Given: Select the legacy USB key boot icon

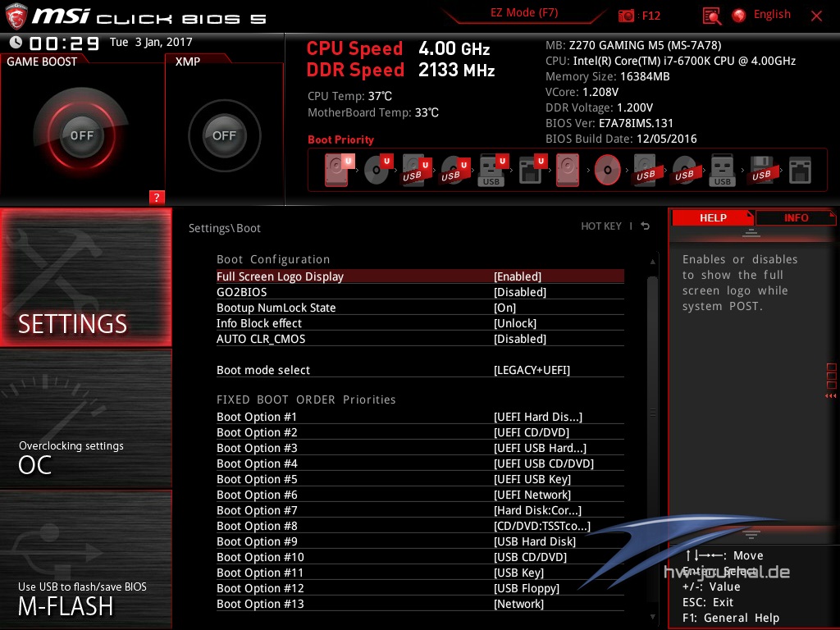Looking at the screenshot, I should pyautogui.click(x=722, y=171).
